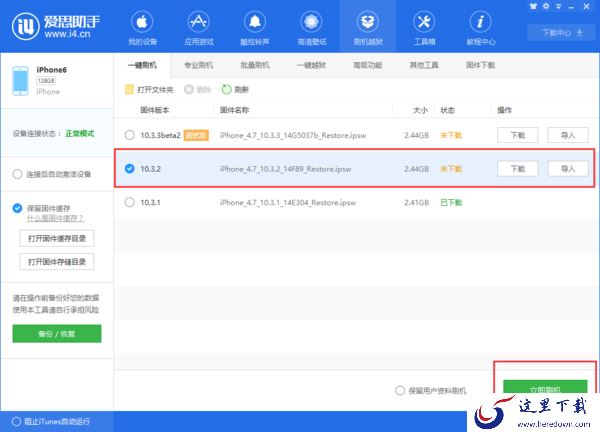The height and width of the screenshot is (432, 600).
Task: Click file name iPhone_4.7_10.3.3_14G5037b_Restore.ipsw
Action: (x=293, y=135)
